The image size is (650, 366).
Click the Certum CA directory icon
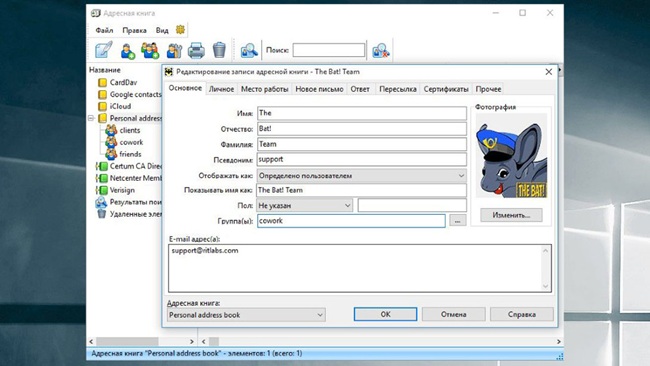102,166
